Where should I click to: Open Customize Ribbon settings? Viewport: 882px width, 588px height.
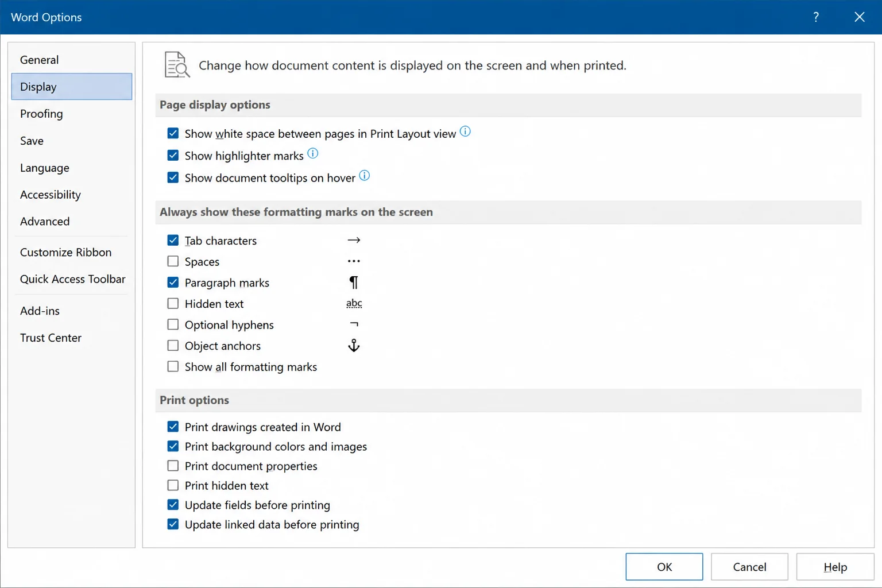click(x=72, y=252)
